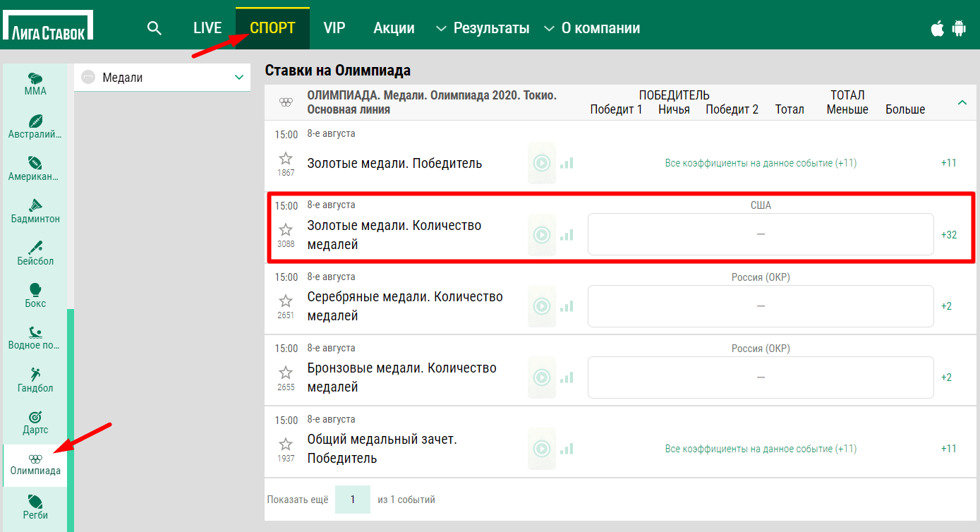Expand +32 markets for Золотые медали

tap(949, 234)
